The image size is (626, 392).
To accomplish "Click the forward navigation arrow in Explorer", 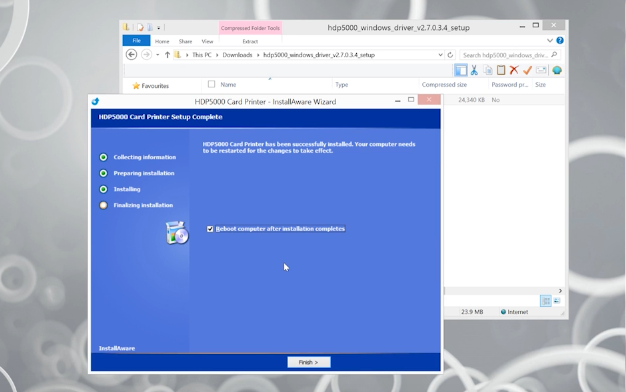I will (147, 55).
